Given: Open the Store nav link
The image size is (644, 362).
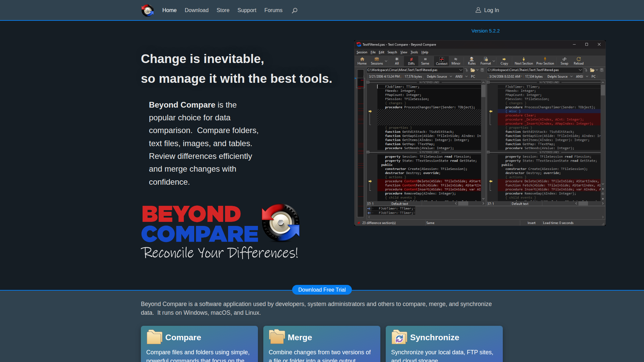Looking at the screenshot, I should click(223, 10).
